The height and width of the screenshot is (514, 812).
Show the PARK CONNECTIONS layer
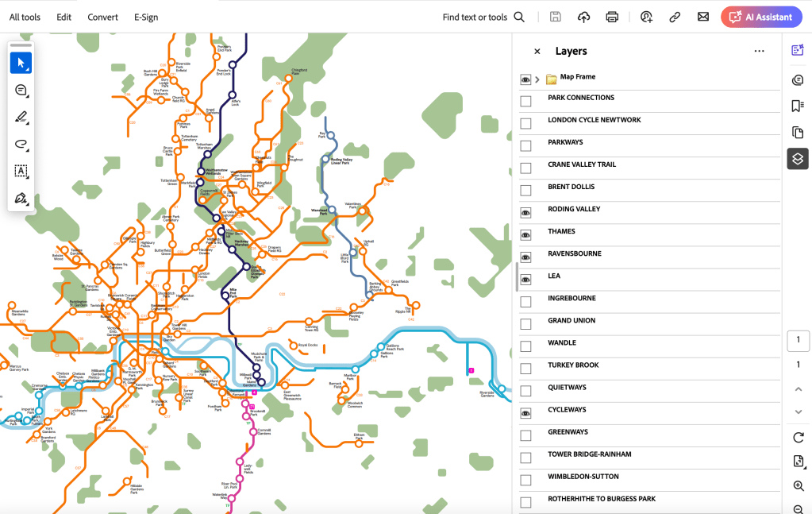pyautogui.click(x=525, y=101)
